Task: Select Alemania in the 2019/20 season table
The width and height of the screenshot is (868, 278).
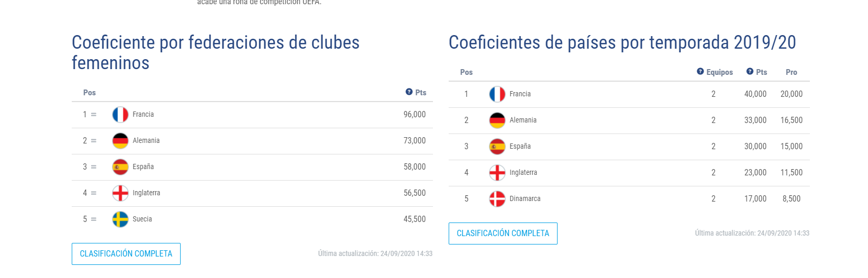Action: tap(523, 120)
